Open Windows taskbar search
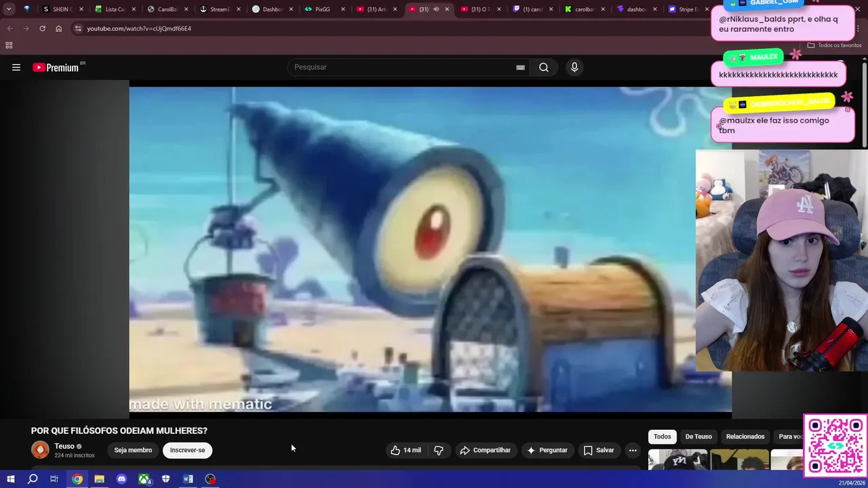 click(33, 479)
